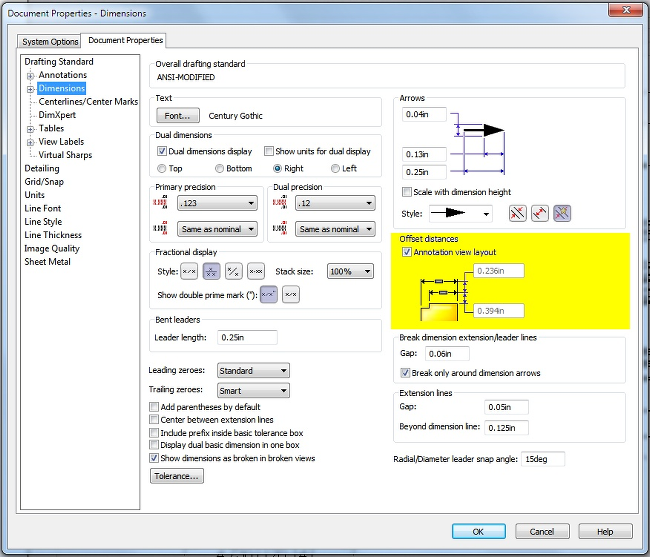Select third highlighted arrow placement icon

tap(562, 213)
